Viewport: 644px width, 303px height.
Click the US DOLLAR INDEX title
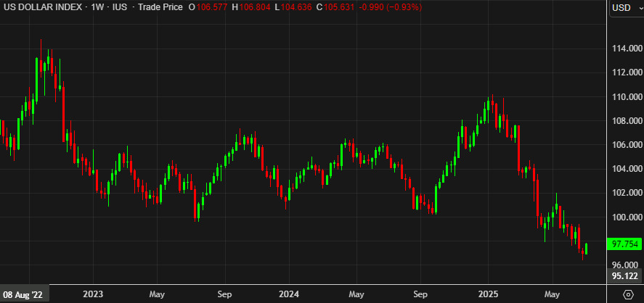[x=42, y=7]
